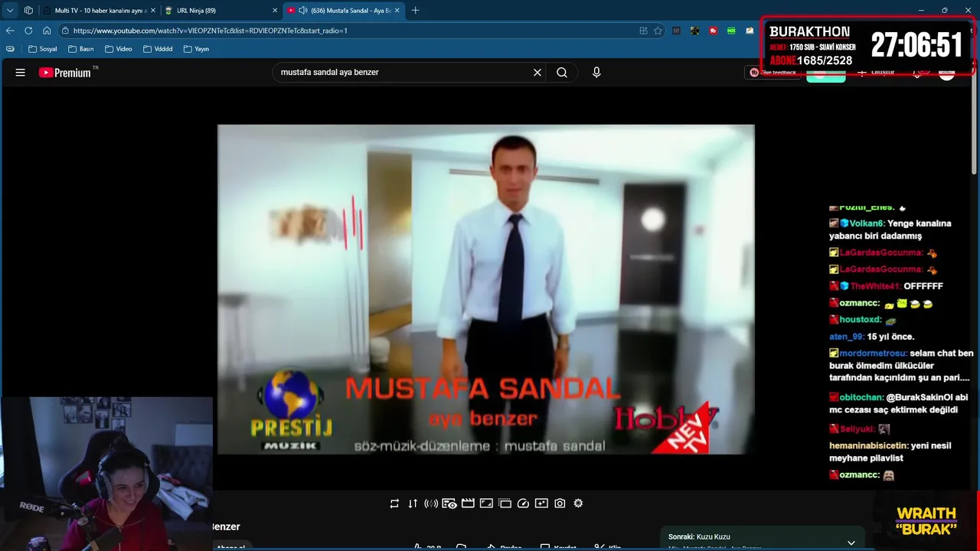Click the green extension icon in the browser toolbar
This screenshot has width=980, height=551.
tap(731, 31)
